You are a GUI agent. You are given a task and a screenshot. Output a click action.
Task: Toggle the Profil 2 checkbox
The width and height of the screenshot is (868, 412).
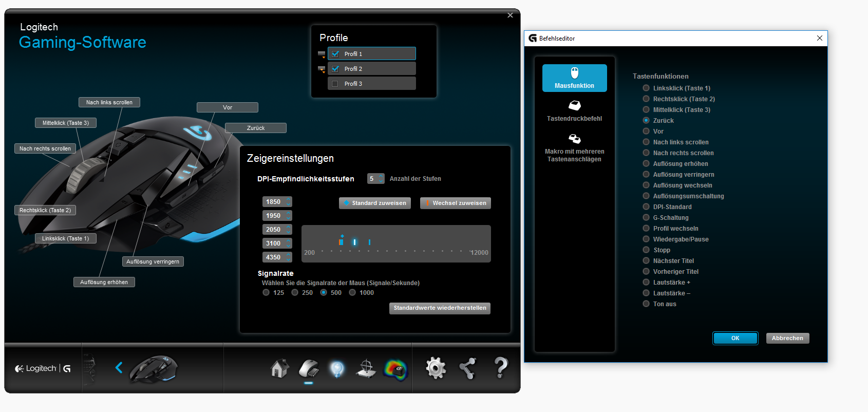pyautogui.click(x=335, y=69)
